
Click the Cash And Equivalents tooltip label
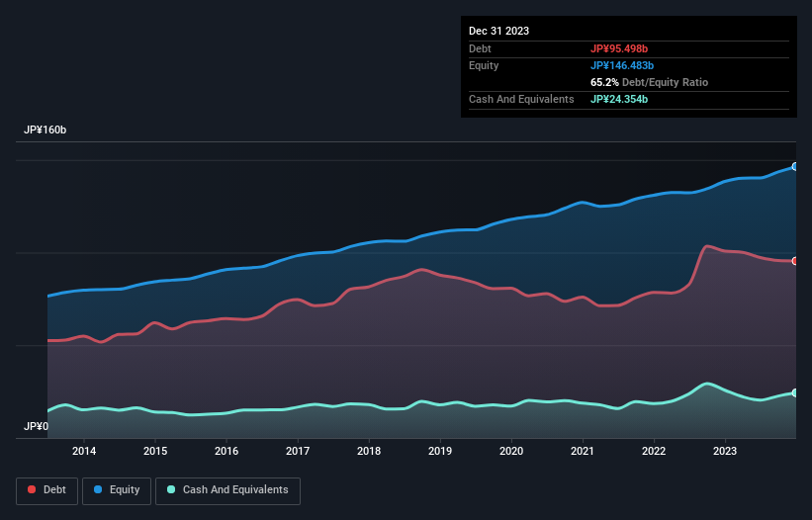pyautogui.click(x=521, y=99)
